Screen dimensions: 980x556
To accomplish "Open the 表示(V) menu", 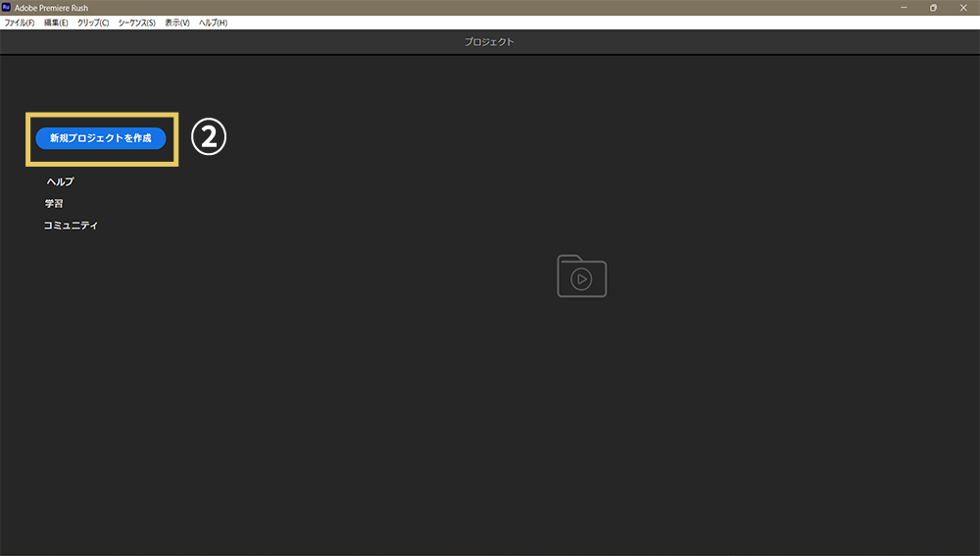I will [x=176, y=23].
